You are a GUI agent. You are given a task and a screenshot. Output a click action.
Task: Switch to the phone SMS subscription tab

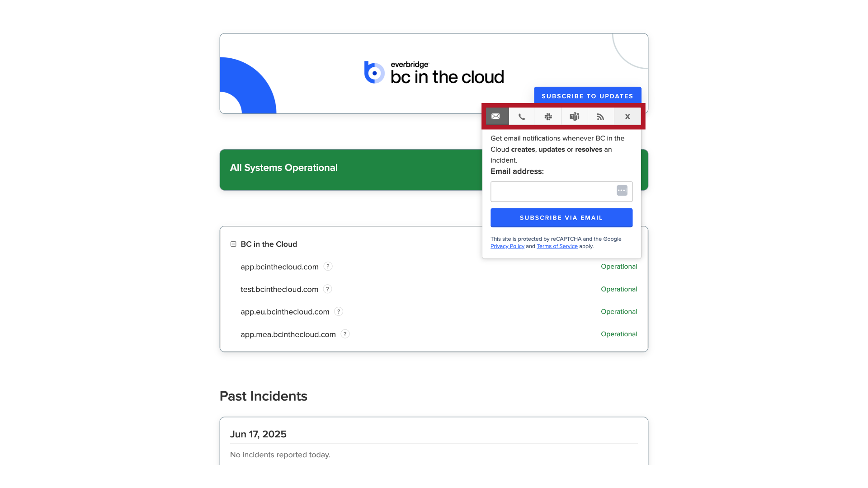coord(522,117)
